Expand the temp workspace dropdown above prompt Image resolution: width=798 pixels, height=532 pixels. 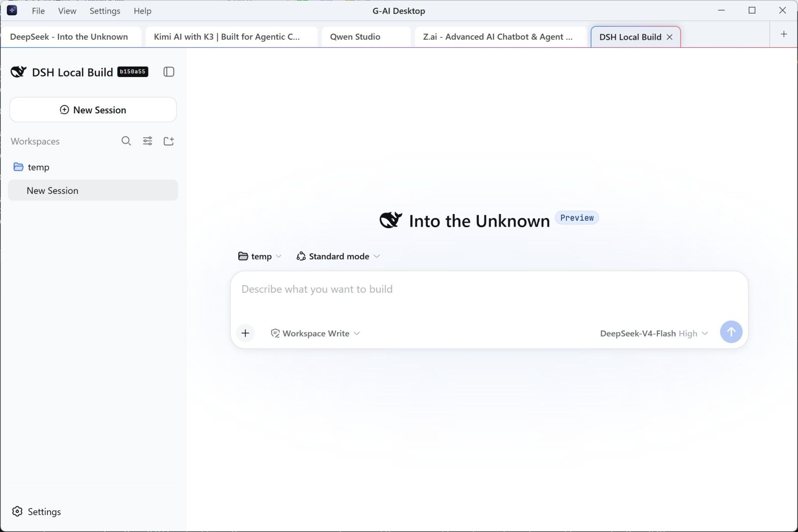260,256
